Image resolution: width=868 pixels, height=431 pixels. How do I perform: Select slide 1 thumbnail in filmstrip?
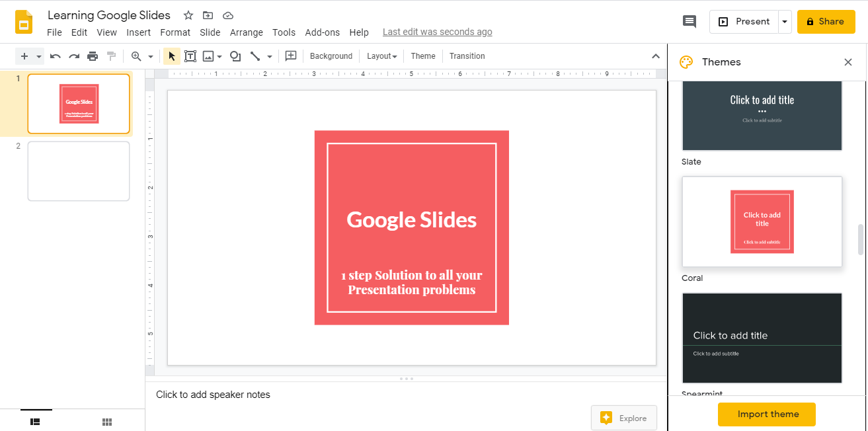[79, 104]
